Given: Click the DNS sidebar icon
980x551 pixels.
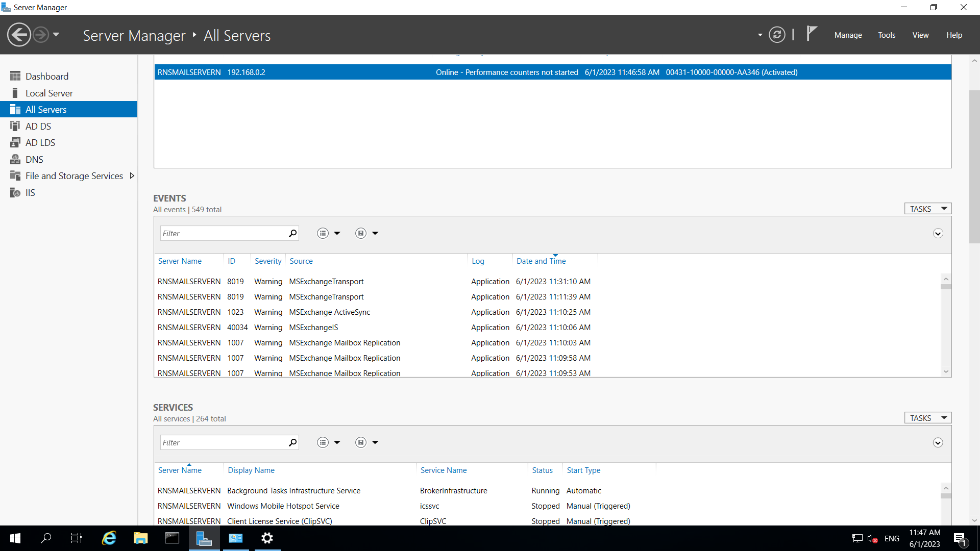Looking at the screenshot, I should click(x=15, y=159).
